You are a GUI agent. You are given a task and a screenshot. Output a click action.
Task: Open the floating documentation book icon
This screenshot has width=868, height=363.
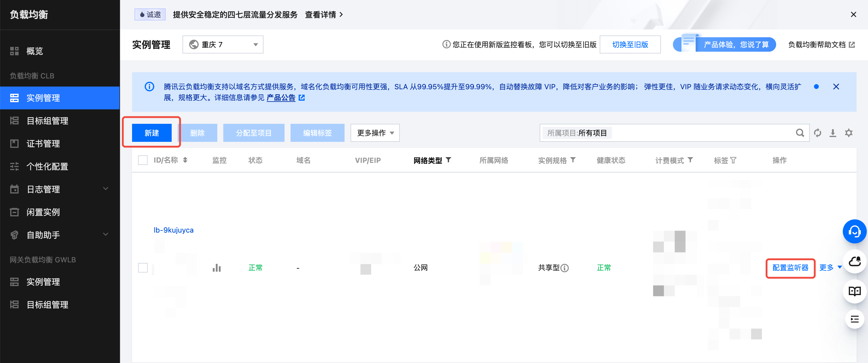click(x=854, y=291)
